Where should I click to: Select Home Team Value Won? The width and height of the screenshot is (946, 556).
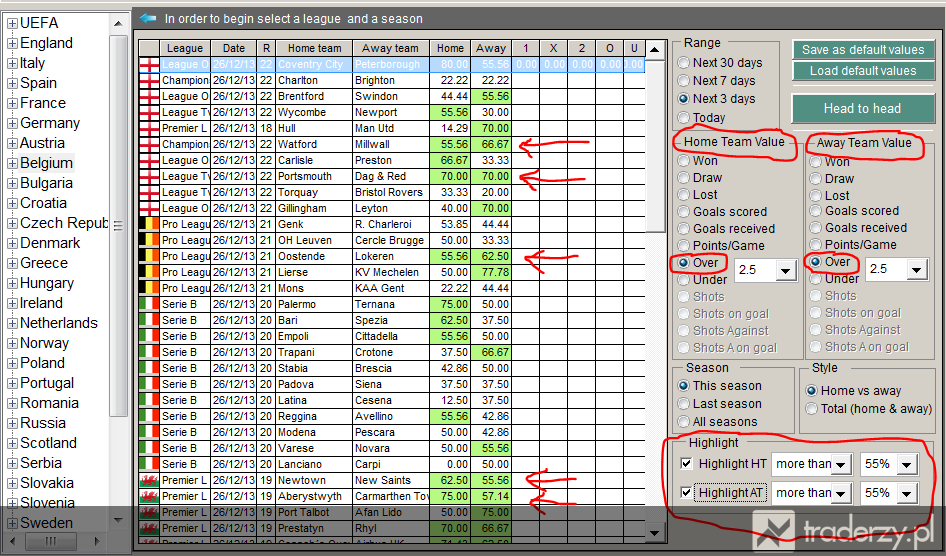[x=684, y=160]
